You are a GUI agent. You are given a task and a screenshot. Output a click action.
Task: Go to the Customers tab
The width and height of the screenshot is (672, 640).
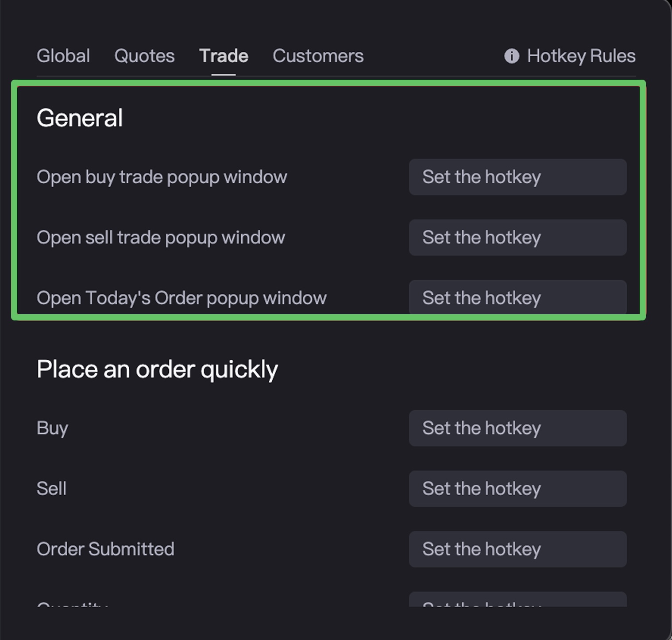pyautogui.click(x=318, y=56)
